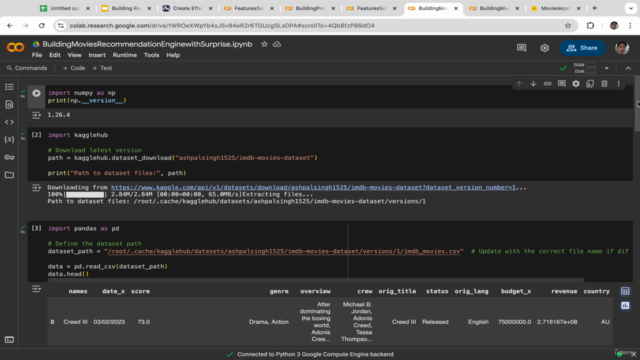Rename the notebook title field
Image resolution: width=640 pixels, height=360 pixels.
147,44
